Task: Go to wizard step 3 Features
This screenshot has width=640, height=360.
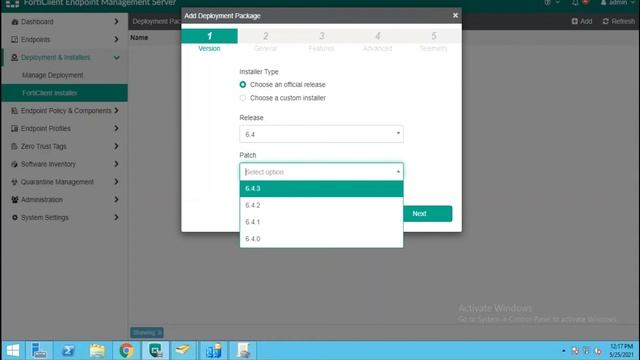Action: coord(322,41)
